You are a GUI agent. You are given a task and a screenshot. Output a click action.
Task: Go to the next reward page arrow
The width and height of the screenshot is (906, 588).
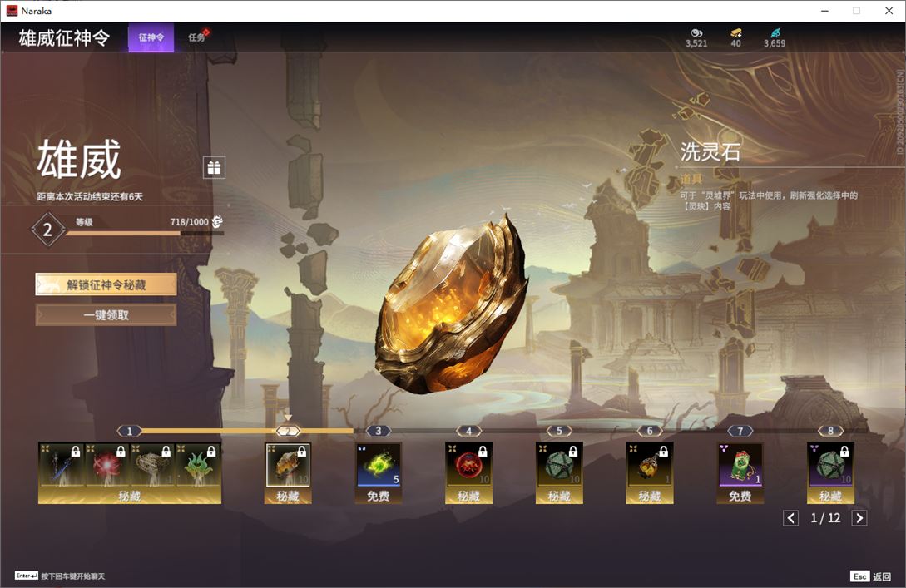[859, 518]
